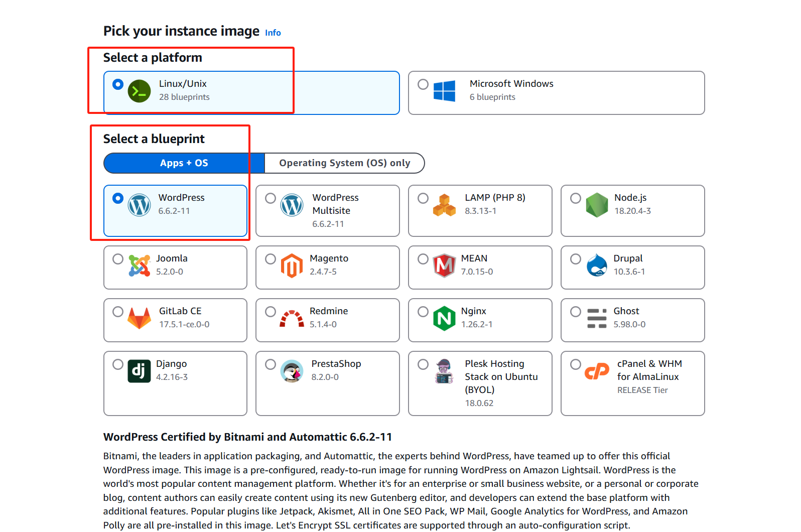
Task: Click the Nginx version 1.26.2-1 text
Action: (x=477, y=324)
